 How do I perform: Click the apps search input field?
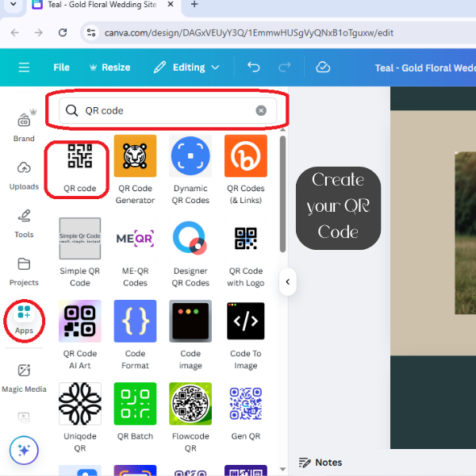tap(167, 110)
